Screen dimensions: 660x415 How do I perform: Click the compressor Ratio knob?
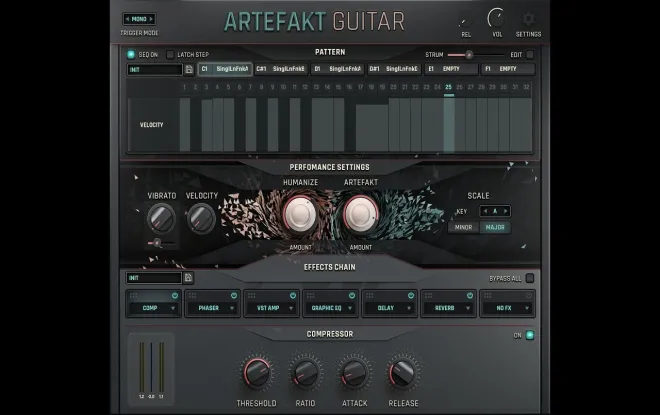point(306,372)
